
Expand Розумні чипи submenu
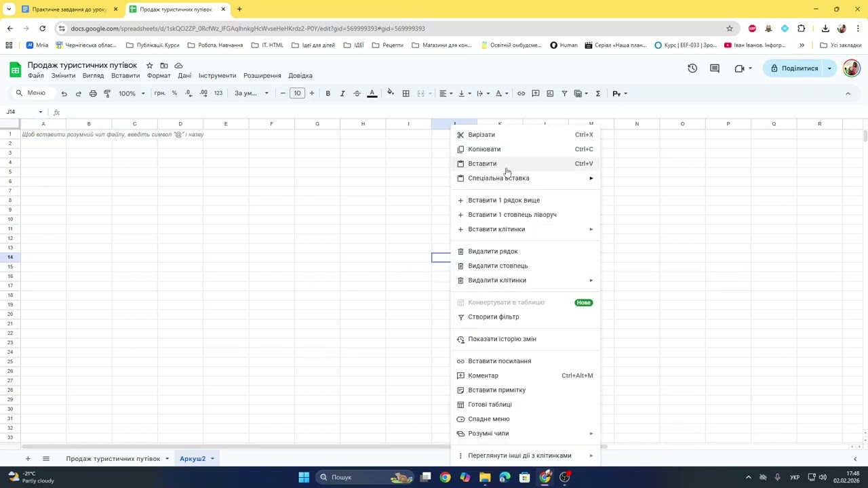click(526, 434)
